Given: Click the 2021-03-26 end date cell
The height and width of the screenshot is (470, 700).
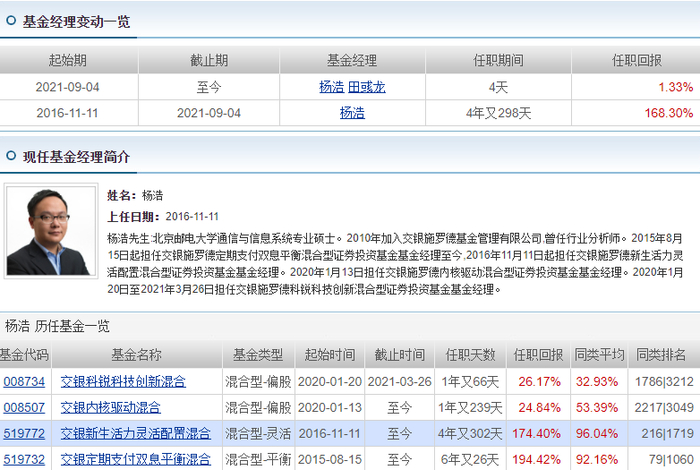Looking at the screenshot, I should (400, 382).
